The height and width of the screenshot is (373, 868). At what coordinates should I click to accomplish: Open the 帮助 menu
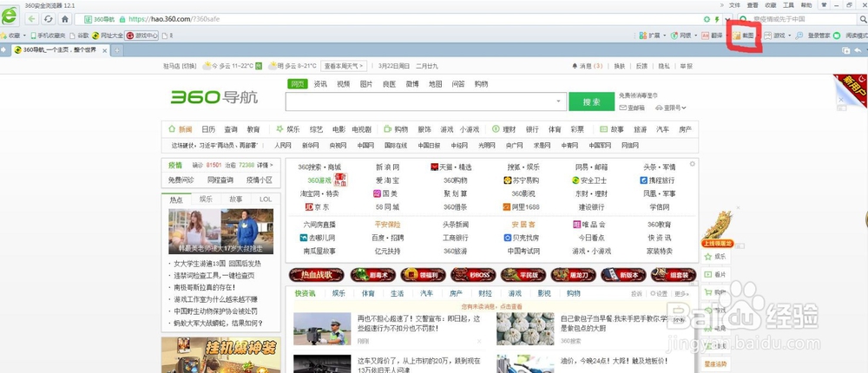[x=806, y=5]
